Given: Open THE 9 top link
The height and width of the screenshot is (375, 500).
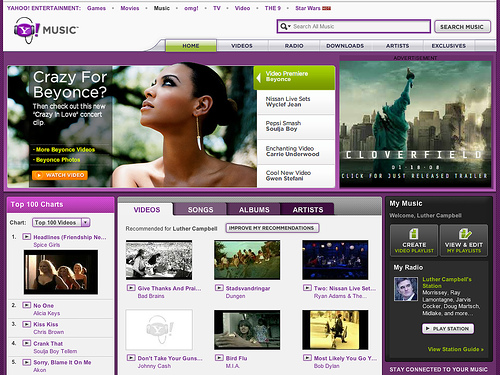Looking at the screenshot, I should coord(273,8).
